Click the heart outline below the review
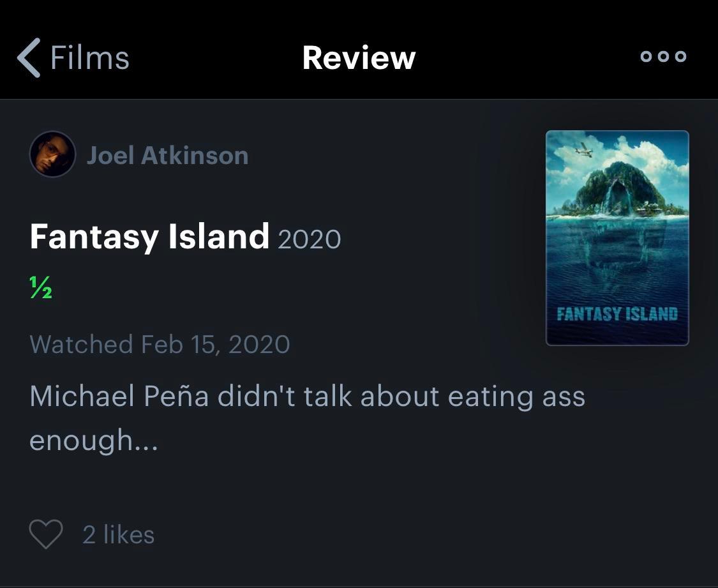Screen dimensions: 718x588 (x=45, y=534)
